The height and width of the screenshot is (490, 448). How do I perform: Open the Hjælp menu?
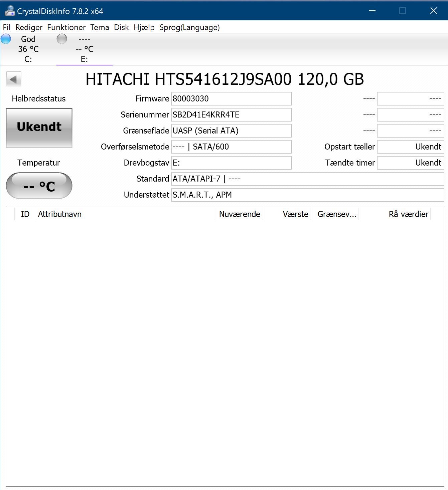coord(144,27)
